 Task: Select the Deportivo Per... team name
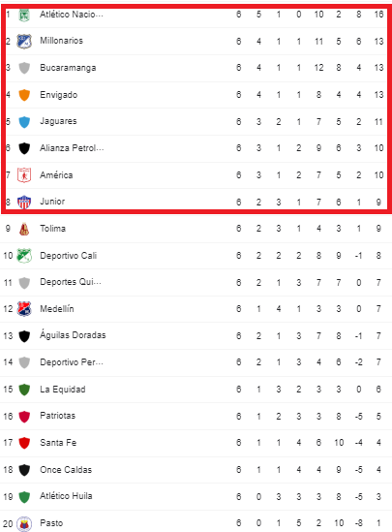tap(72, 362)
